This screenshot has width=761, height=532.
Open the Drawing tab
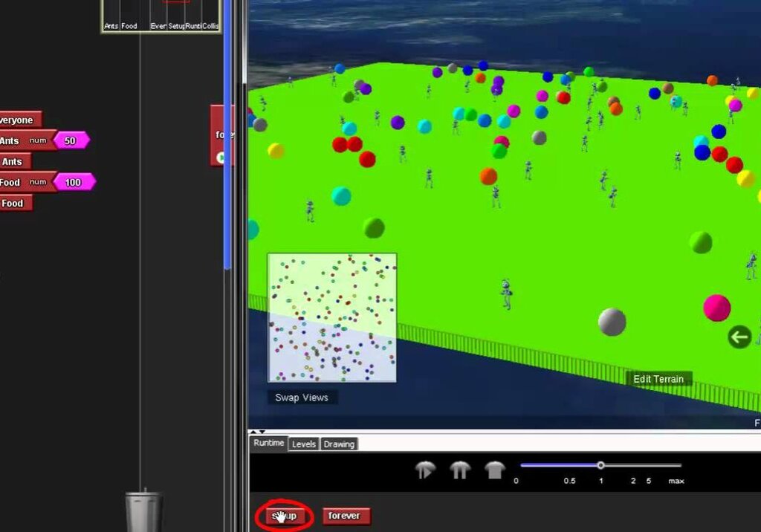(339, 444)
